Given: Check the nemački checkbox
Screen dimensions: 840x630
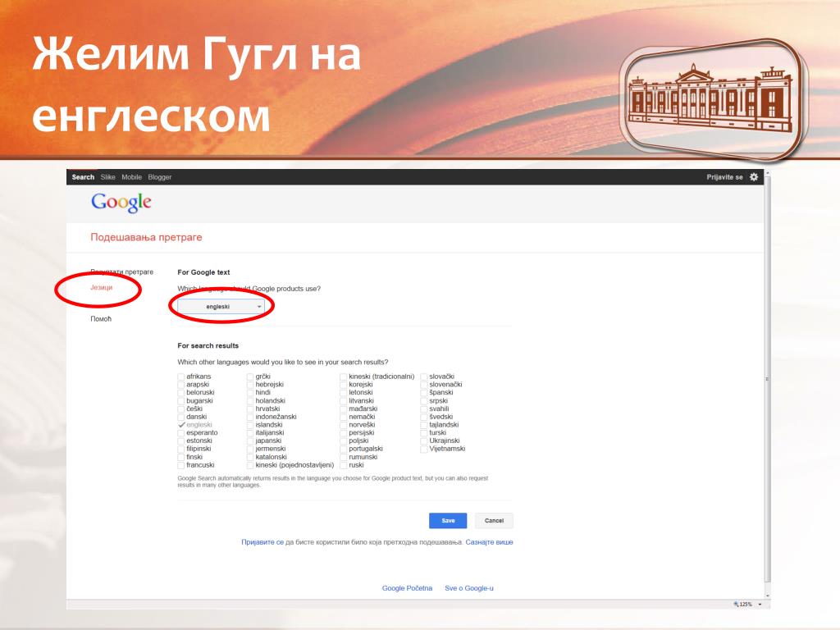Looking at the screenshot, I should coord(344,417).
